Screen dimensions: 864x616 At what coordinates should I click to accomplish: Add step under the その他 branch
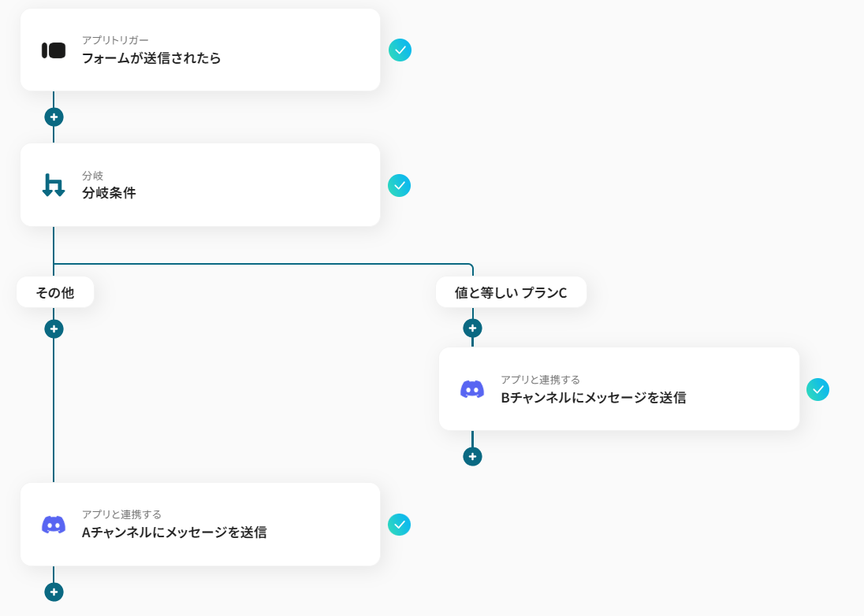tap(54, 329)
